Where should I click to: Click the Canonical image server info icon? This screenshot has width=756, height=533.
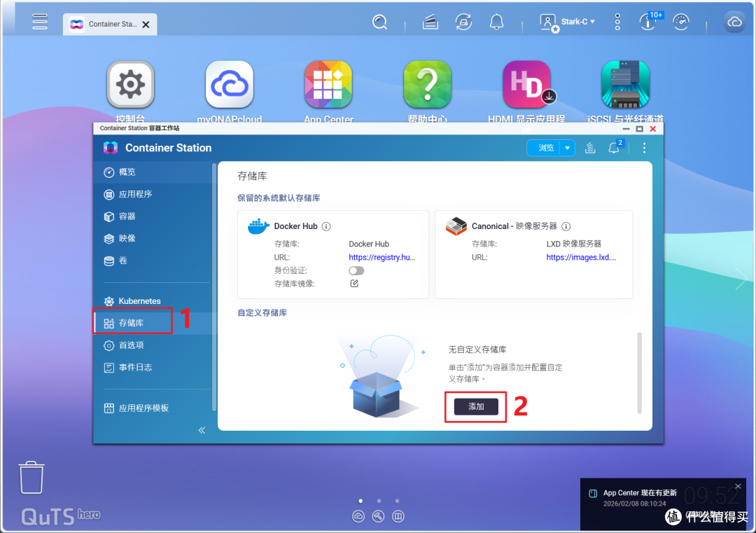[x=566, y=226]
